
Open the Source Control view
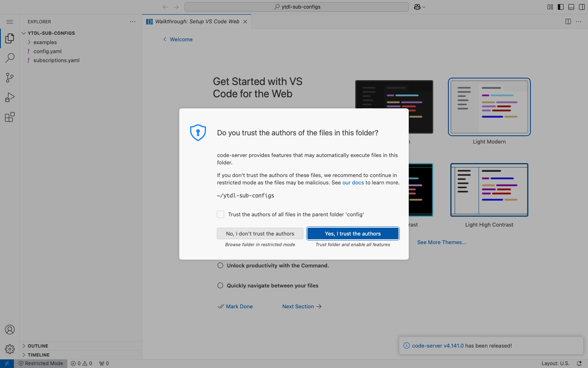pyautogui.click(x=10, y=78)
